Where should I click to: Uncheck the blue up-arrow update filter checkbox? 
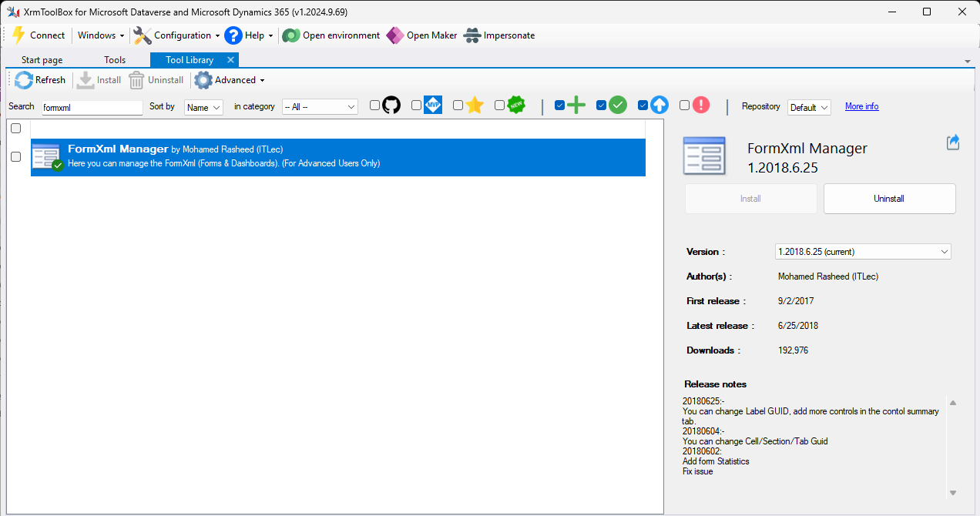tap(643, 106)
